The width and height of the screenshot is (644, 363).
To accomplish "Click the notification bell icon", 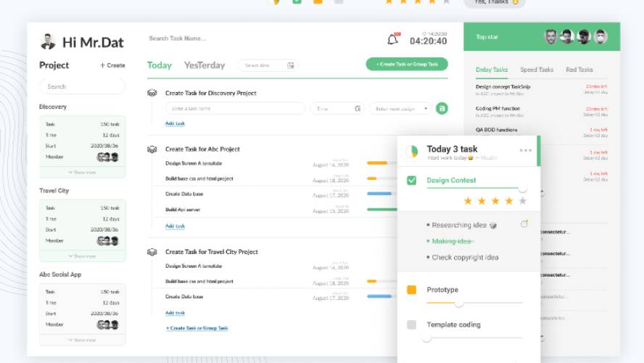I will coord(393,39).
